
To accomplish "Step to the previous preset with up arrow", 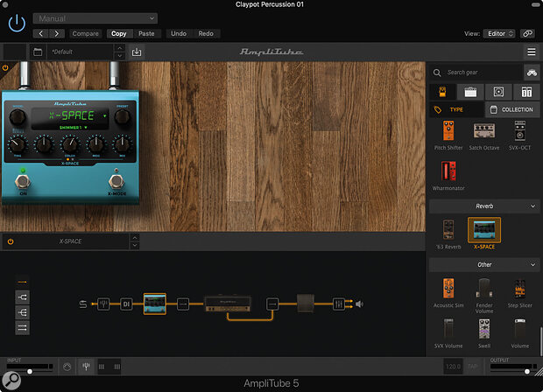I will pyautogui.click(x=119, y=48).
